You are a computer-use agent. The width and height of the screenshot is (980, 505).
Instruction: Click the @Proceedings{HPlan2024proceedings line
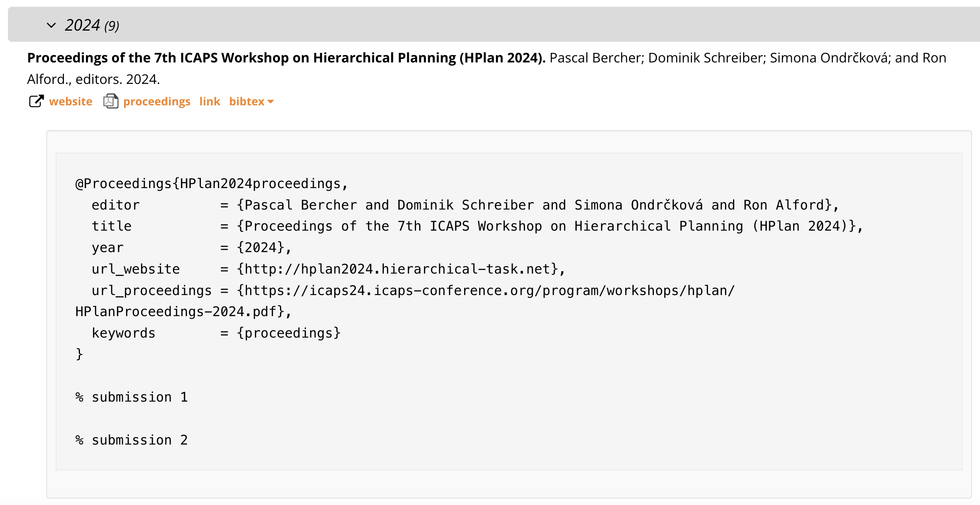click(x=212, y=183)
